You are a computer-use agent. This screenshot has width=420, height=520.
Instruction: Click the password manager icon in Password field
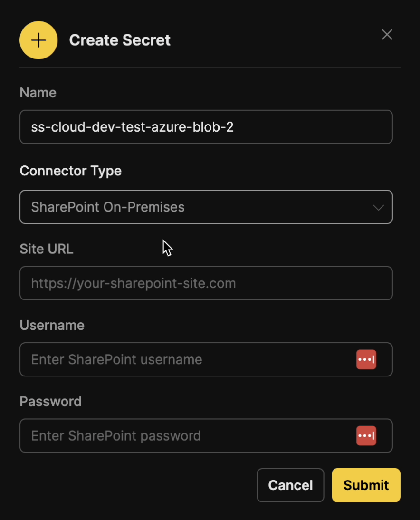(x=366, y=435)
